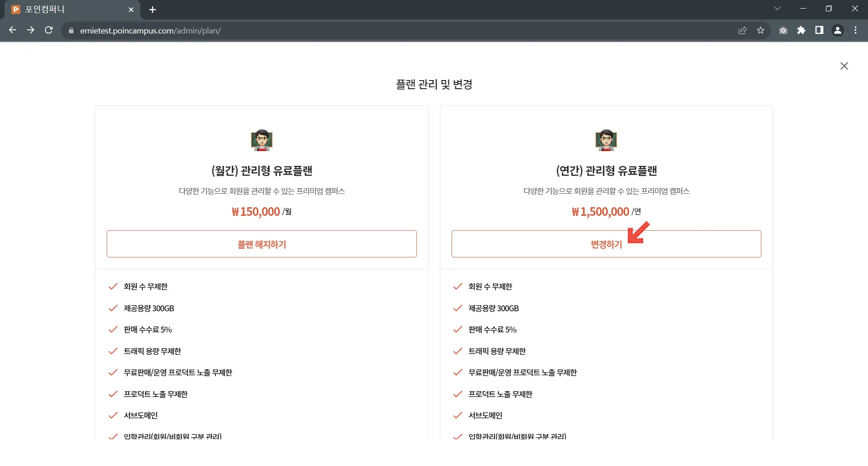
Task: Click annual plan's 제공용량 300GB feature
Action: click(x=494, y=308)
